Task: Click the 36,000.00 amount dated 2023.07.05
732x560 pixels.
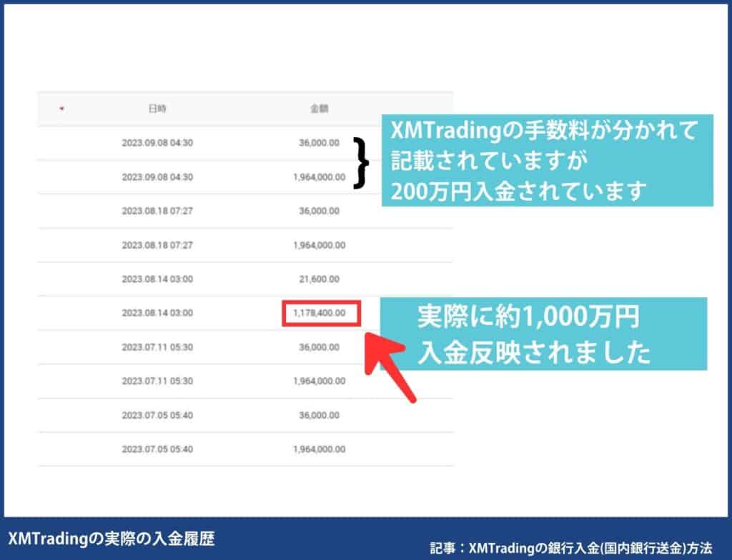Action: 320,415
